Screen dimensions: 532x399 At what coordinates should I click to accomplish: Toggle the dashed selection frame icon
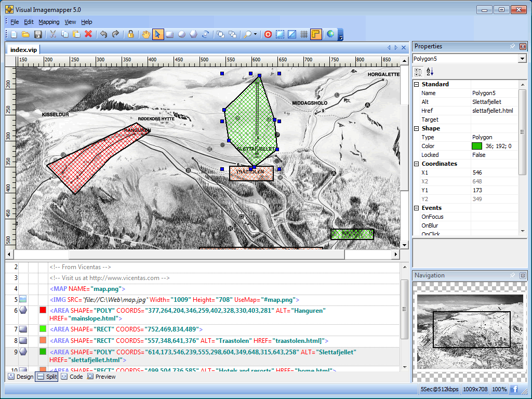(280, 34)
